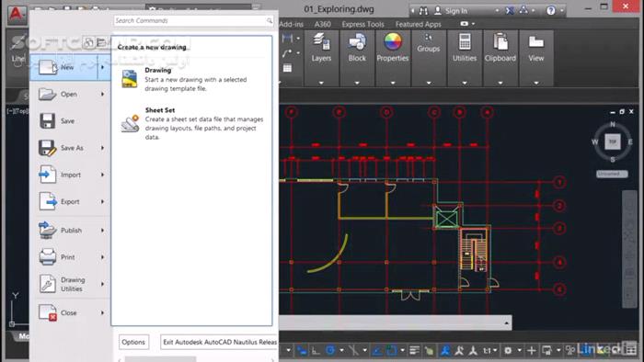Toggle Object Snap Tracking in status bar
This screenshot has width=644, height=362.
[376, 351]
